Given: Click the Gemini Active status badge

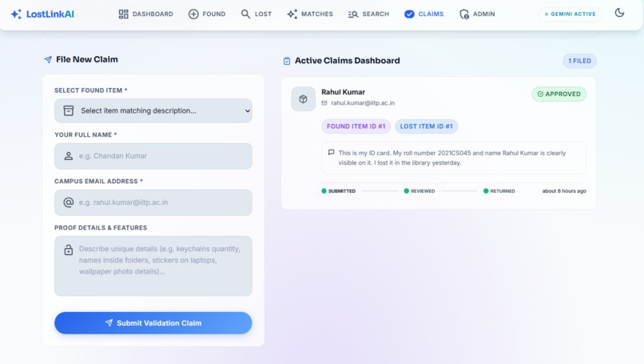Looking at the screenshot, I should (570, 14).
